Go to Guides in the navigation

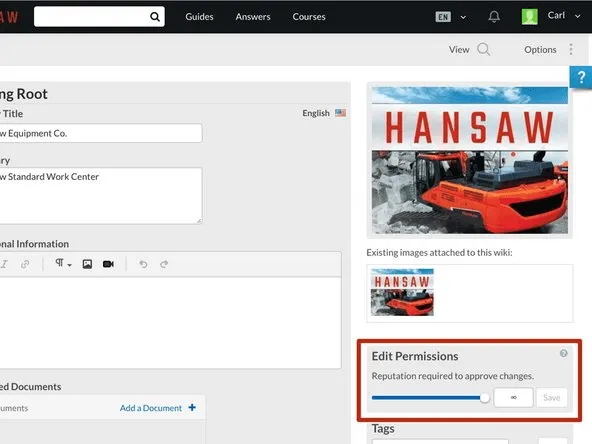(199, 17)
